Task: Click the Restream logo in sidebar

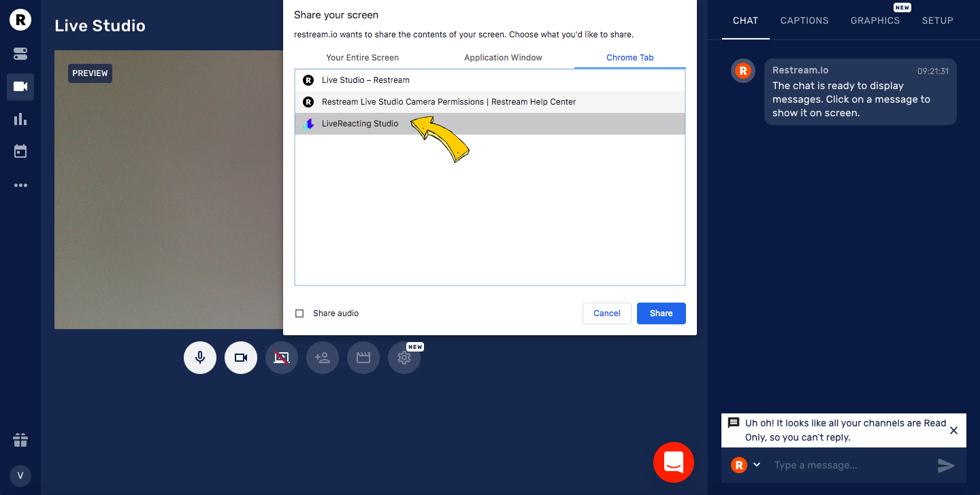Action: [x=20, y=20]
